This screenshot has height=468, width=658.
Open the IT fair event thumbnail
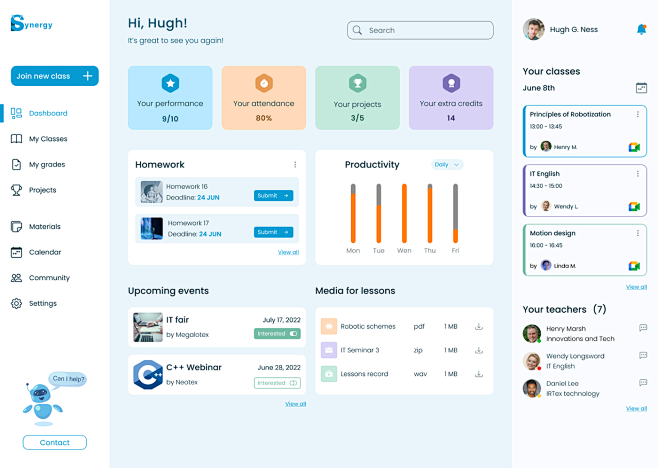[148, 327]
